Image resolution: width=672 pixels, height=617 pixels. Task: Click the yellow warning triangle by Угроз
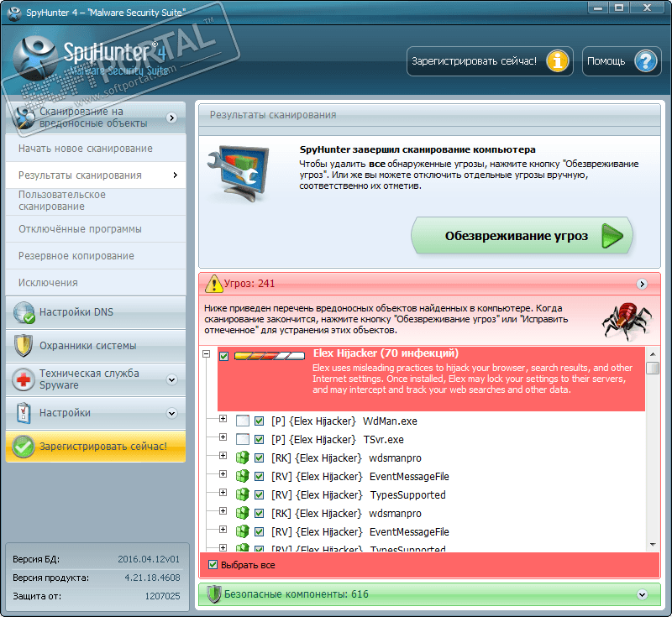coord(214,284)
